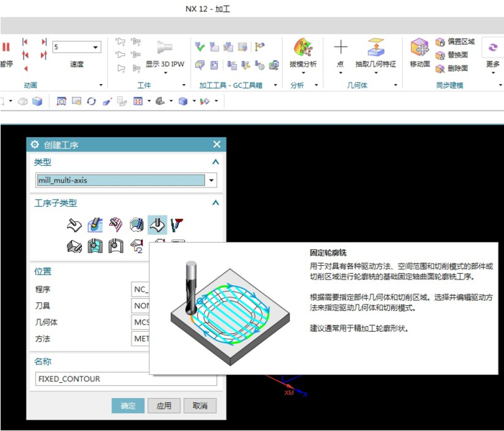
Task: Click the gear icon in 创建工序 title bar
Action: 35,144
